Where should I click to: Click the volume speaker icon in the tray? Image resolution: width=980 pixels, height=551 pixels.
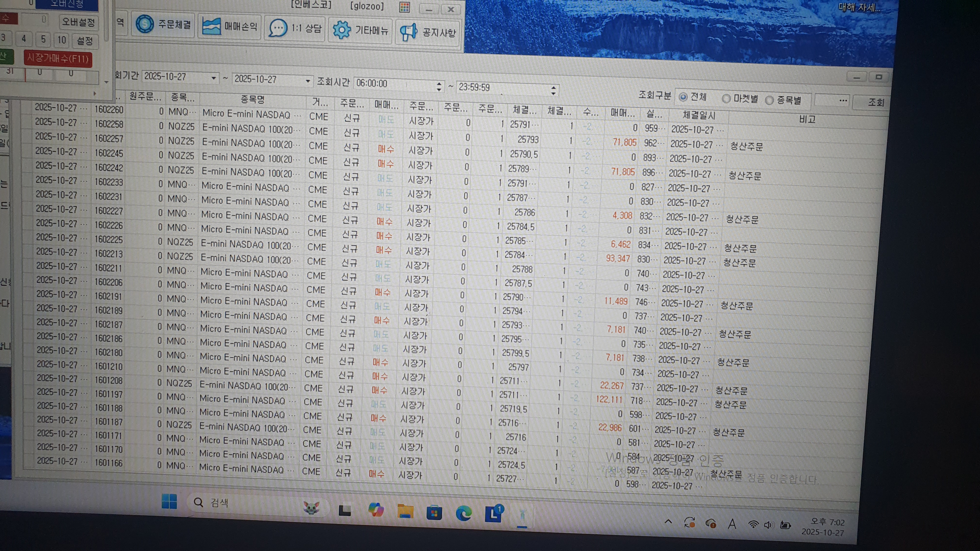tap(768, 525)
